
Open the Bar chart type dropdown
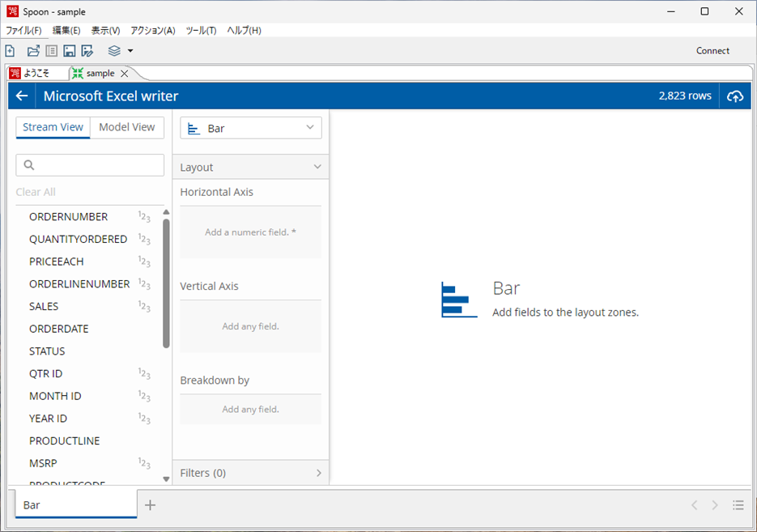[x=251, y=129]
